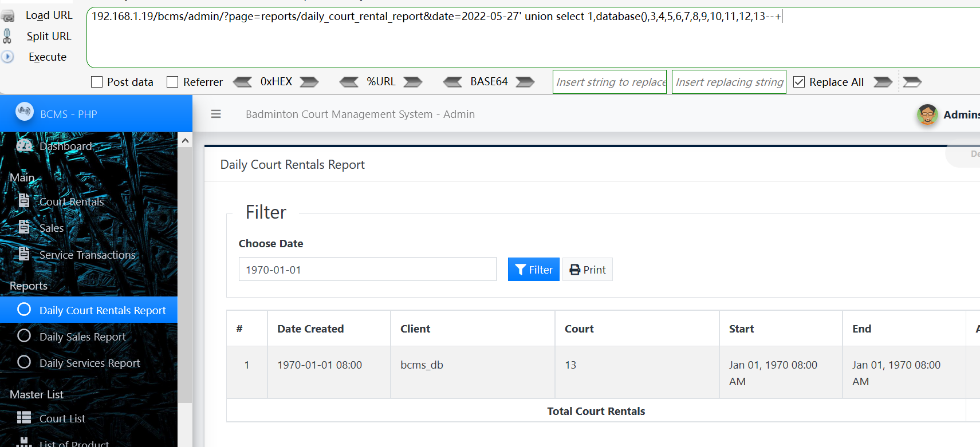Click the Admin user avatar
Viewport: 980px width, 447px height.
(927, 114)
